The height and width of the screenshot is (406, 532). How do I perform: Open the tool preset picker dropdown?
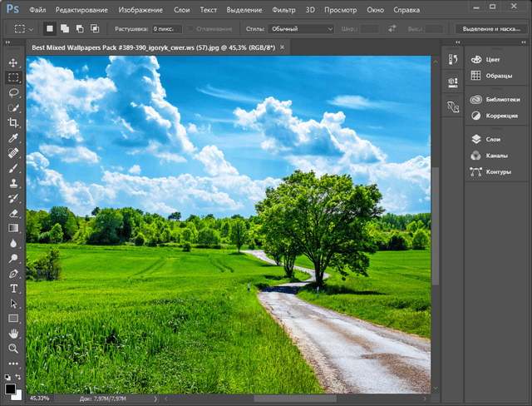[22, 28]
